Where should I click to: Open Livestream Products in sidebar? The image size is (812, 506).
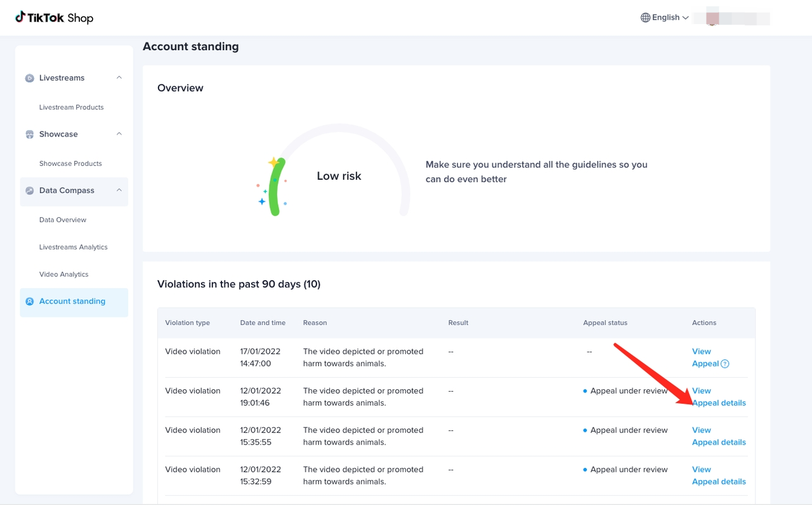point(71,107)
